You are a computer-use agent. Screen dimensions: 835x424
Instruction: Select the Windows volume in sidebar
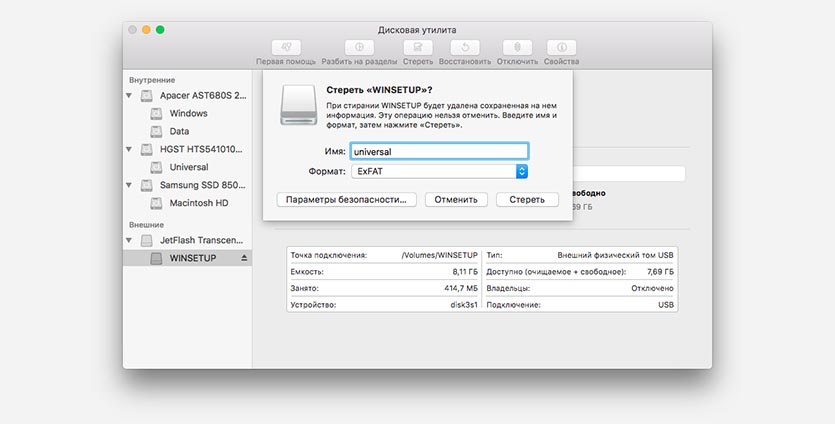(188, 114)
